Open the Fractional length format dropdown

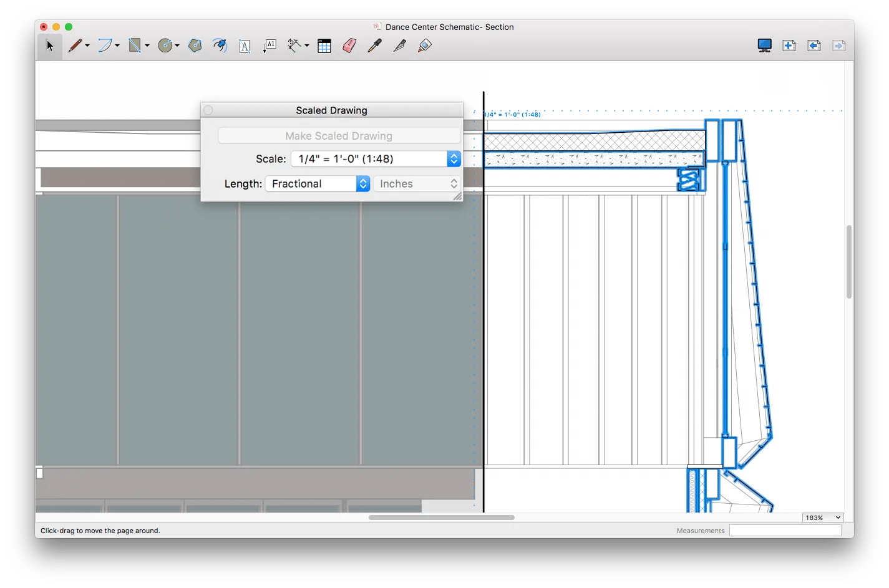(318, 184)
